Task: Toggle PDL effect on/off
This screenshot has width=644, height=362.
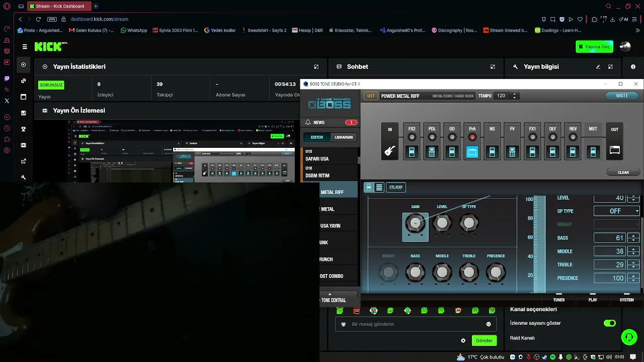Action: point(432,137)
